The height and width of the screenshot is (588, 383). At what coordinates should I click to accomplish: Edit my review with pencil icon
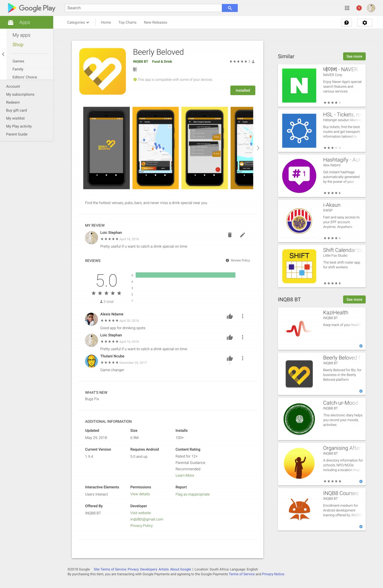click(242, 235)
